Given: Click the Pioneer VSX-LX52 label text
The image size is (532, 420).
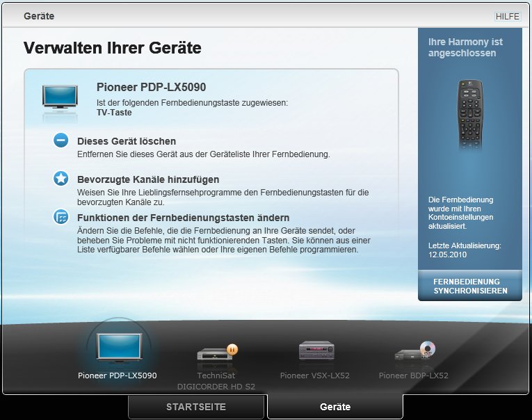Looking at the screenshot, I should tap(315, 375).
